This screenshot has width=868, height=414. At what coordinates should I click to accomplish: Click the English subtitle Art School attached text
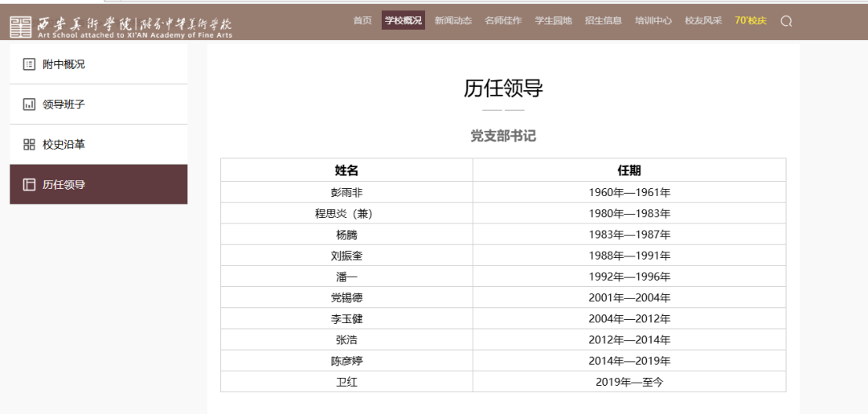[134, 35]
